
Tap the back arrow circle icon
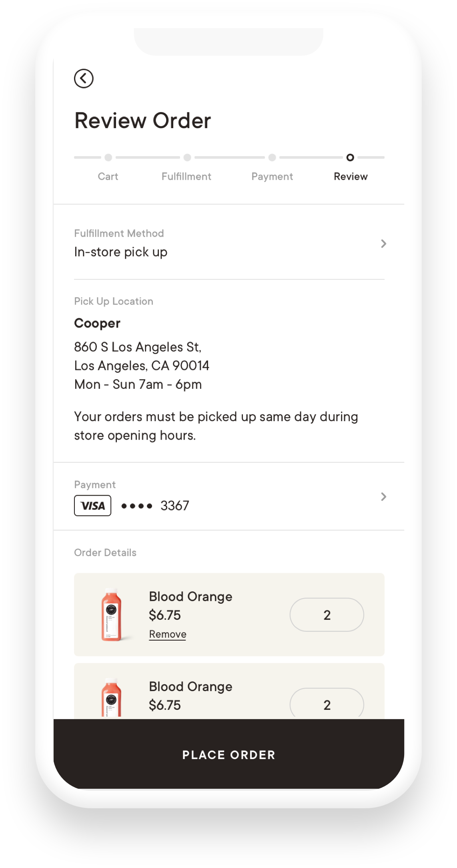pos(84,78)
